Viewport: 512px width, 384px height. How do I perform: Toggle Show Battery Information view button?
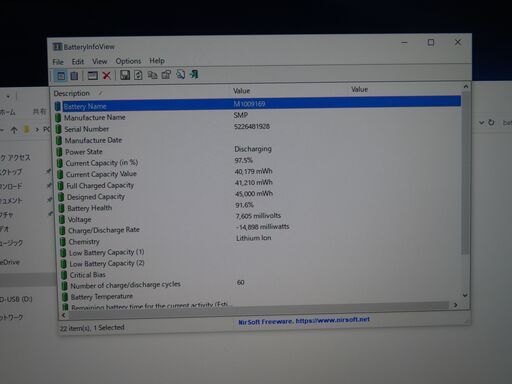point(61,76)
